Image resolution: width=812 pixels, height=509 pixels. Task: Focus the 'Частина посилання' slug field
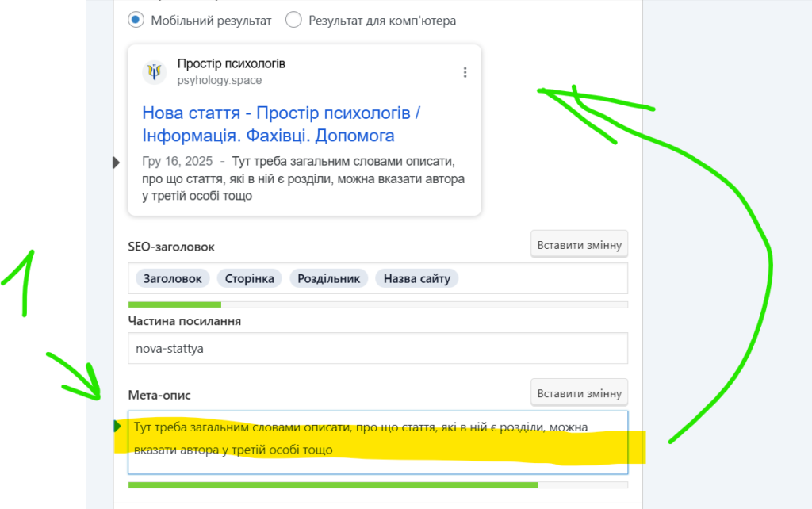(377, 348)
